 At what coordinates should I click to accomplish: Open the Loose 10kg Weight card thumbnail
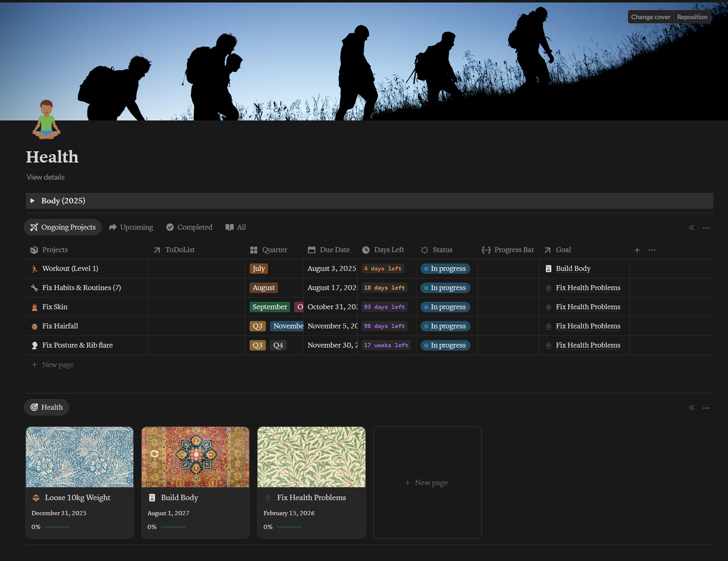click(x=80, y=457)
